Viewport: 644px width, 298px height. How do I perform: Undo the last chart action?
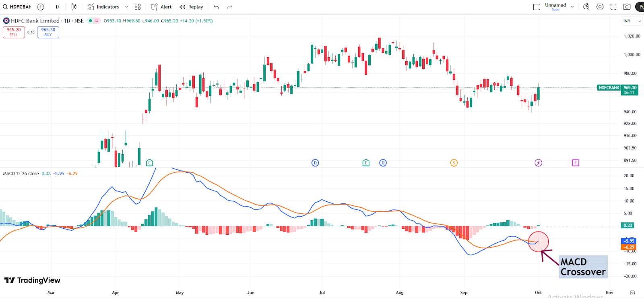(x=217, y=7)
